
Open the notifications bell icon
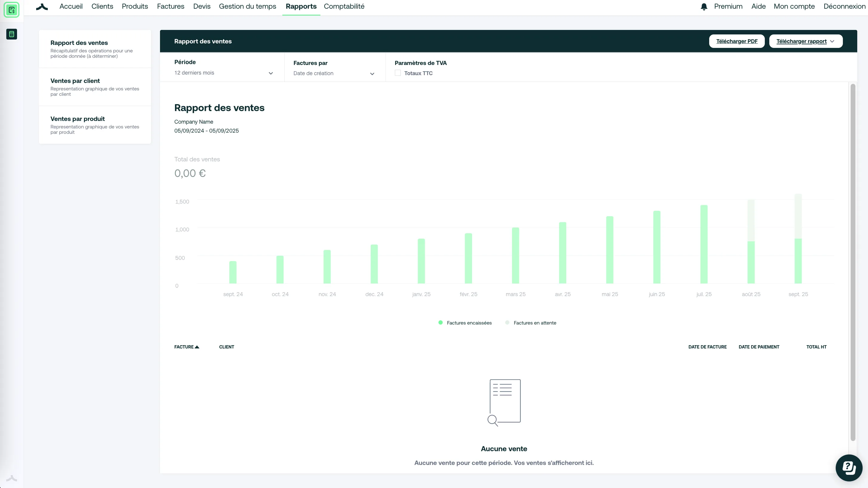click(x=703, y=7)
